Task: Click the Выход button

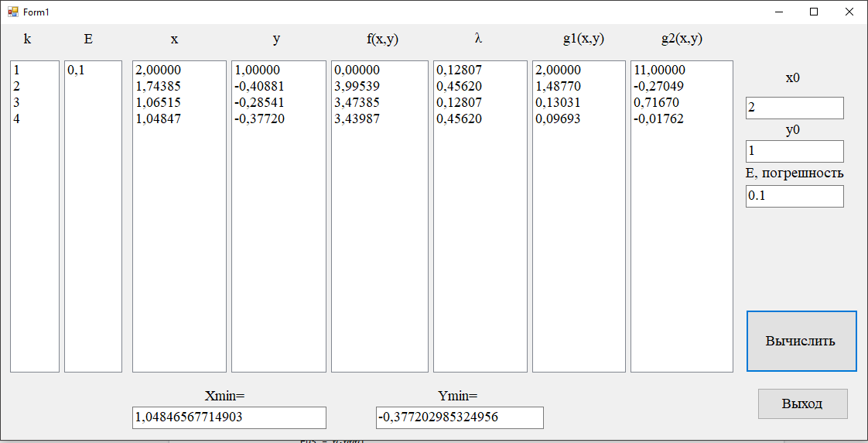Action: tap(802, 404)
